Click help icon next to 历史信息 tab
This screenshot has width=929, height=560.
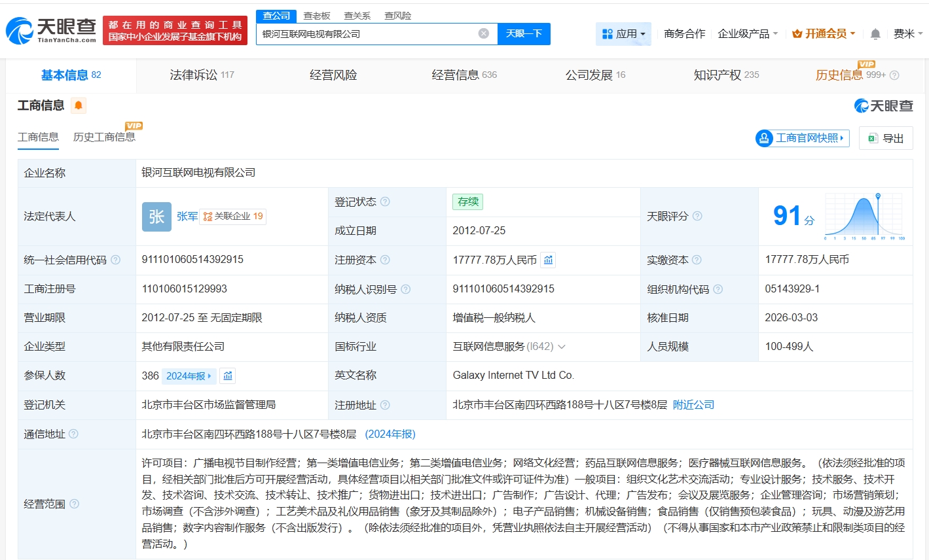(894, 75)
